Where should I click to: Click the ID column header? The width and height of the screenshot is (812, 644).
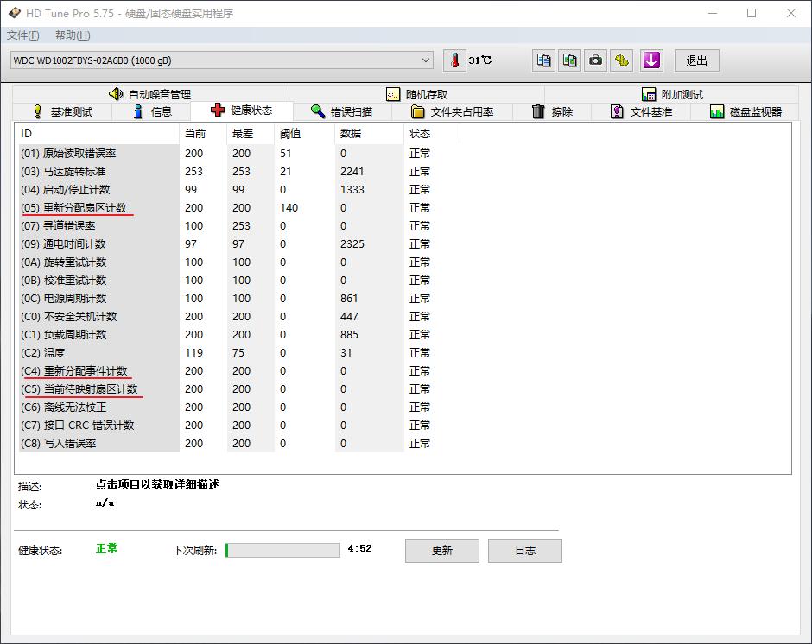pyautogui.click(x=99, y=134)
